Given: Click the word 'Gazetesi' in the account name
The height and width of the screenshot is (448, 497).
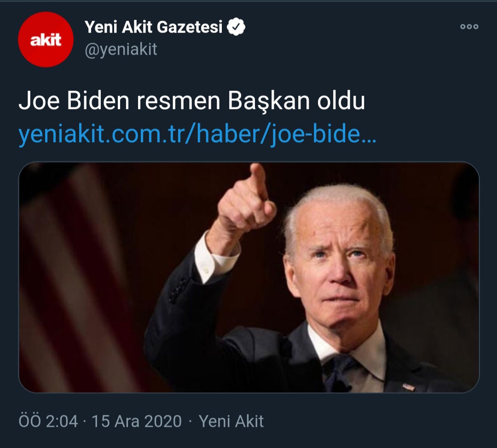Looking at the screenshot, I should (190, 27).
